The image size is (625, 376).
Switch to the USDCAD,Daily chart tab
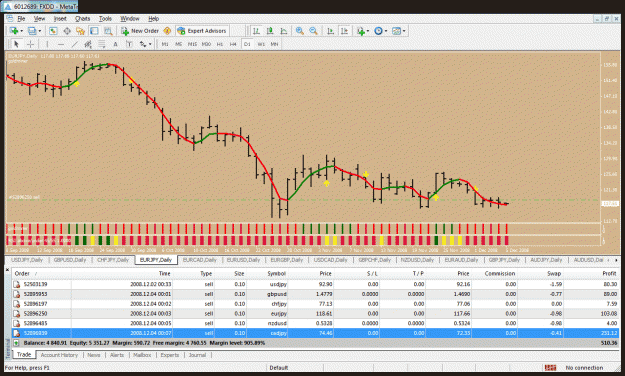(x=330, y=260)
